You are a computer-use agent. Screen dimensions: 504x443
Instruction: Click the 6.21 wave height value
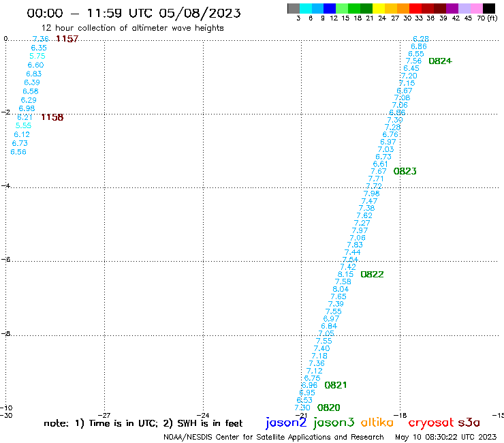tap(25, 117)
